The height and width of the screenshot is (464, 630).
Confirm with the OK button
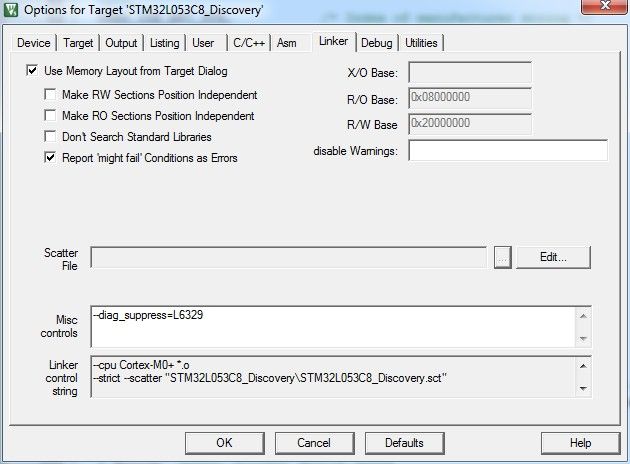click(x=225, y=443)
